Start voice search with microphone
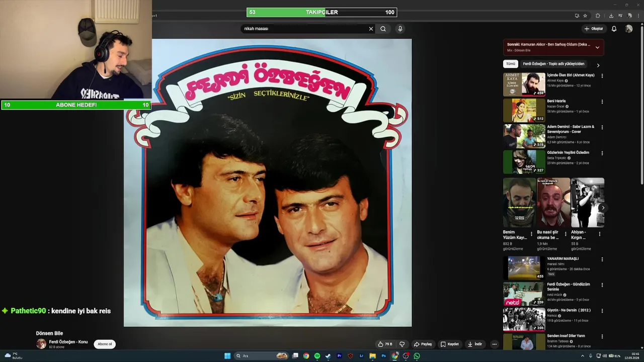 400,29
